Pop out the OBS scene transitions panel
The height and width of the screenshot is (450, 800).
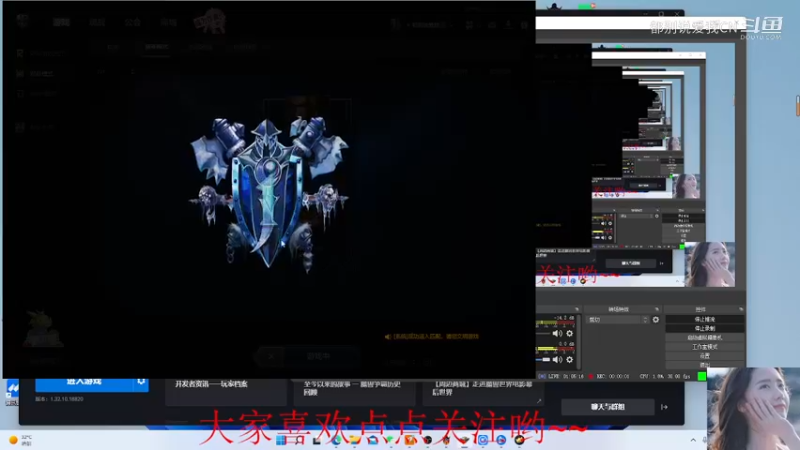(x=657, y=309)
